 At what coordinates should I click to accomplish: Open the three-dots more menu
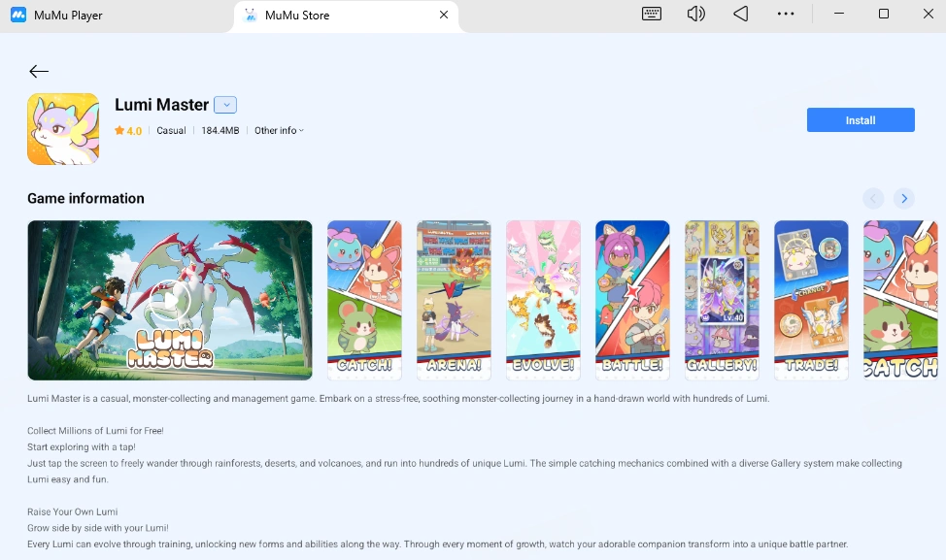pos(786,14)
